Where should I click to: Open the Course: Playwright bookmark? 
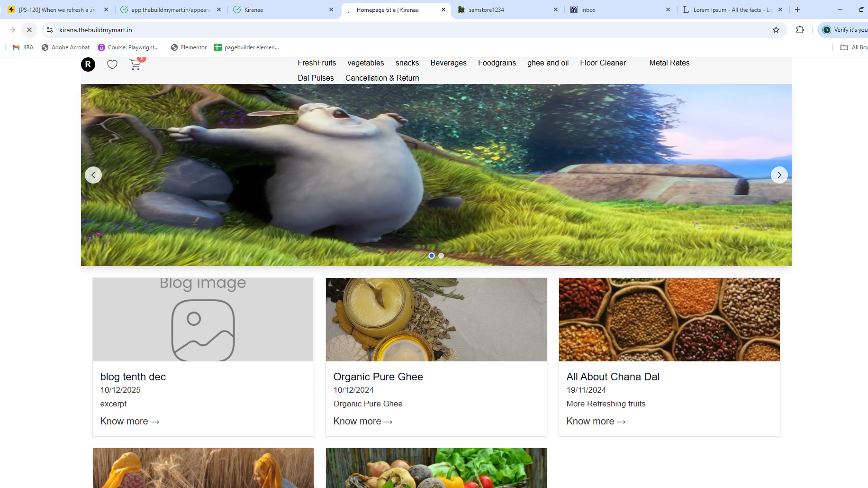pyautogui.click(x=128, y=47)
